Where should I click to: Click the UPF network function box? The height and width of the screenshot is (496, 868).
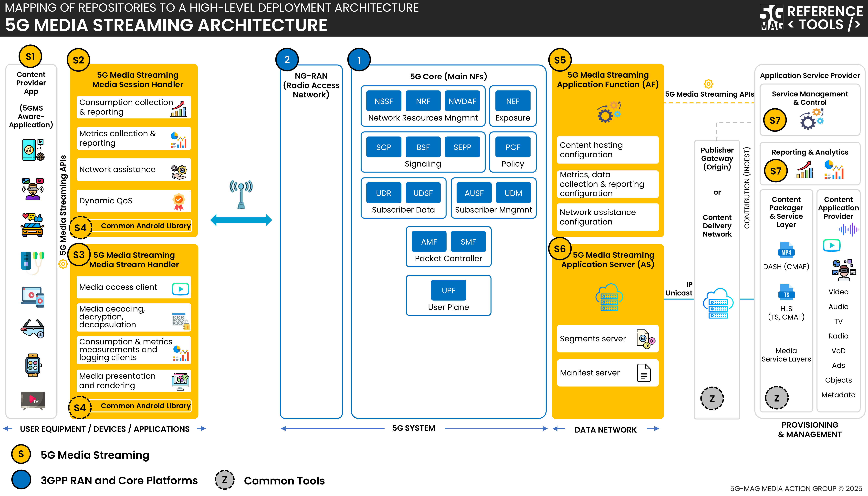point(448,290)
